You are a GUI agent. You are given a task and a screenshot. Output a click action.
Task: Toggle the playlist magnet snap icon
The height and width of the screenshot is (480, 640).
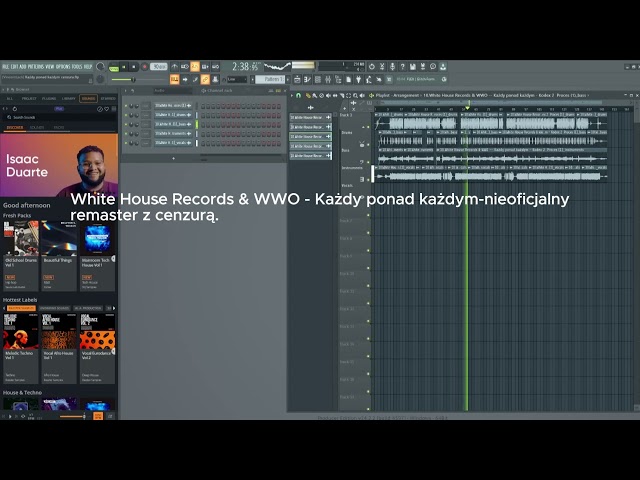coord(298,95)
